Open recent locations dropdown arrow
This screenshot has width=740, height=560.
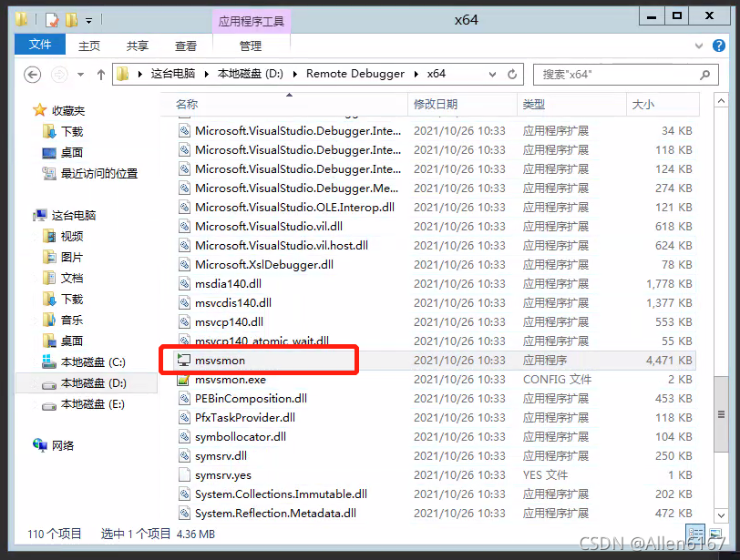tap(81, 75)
